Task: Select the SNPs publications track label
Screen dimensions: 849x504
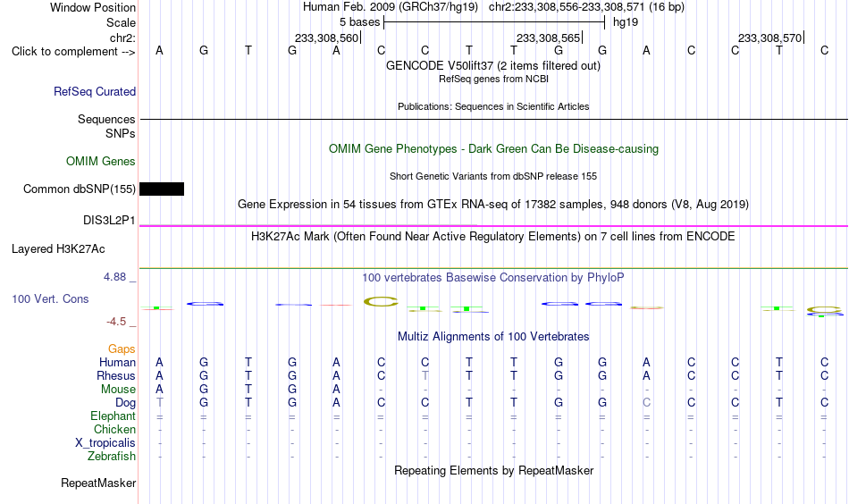Action: [121, 133]
